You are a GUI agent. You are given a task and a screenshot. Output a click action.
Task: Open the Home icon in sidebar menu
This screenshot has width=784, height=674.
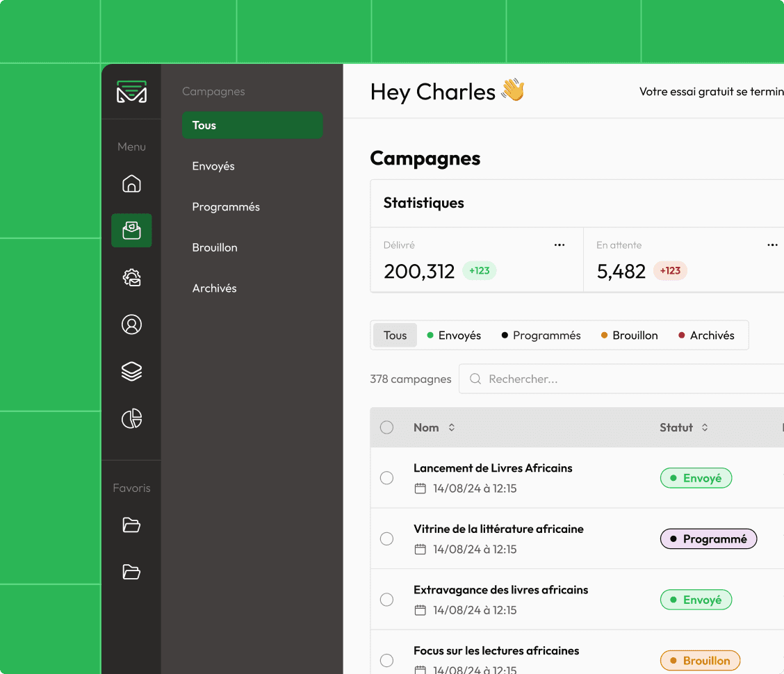pos(131,183)
